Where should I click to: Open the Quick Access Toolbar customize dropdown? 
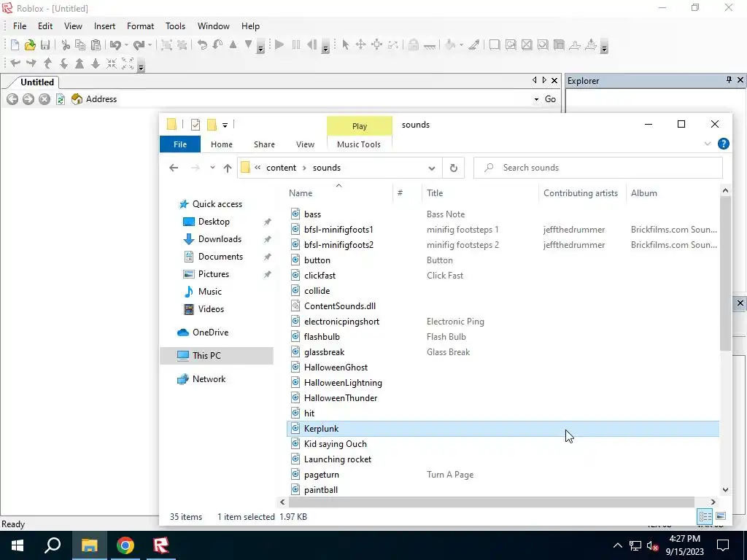click(x=225, y=125)
